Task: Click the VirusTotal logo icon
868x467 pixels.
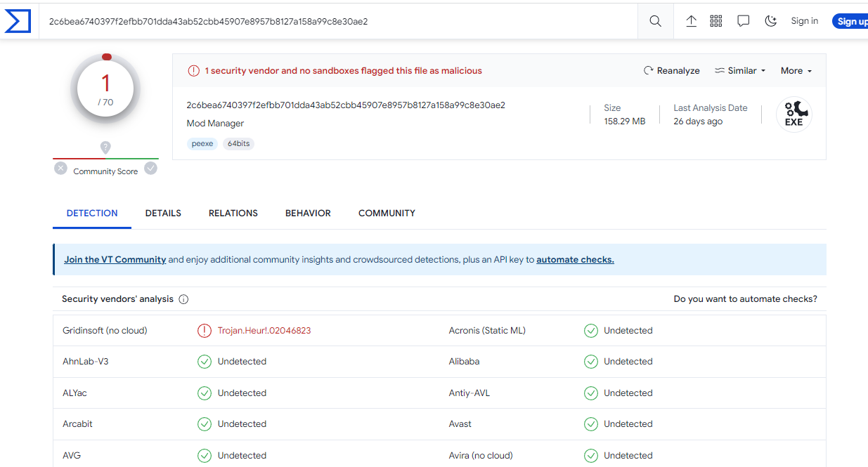Action: [18, 21]
